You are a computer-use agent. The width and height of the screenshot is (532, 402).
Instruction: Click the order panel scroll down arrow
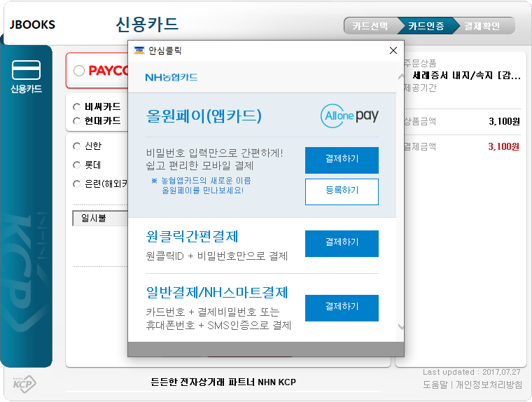401,326
